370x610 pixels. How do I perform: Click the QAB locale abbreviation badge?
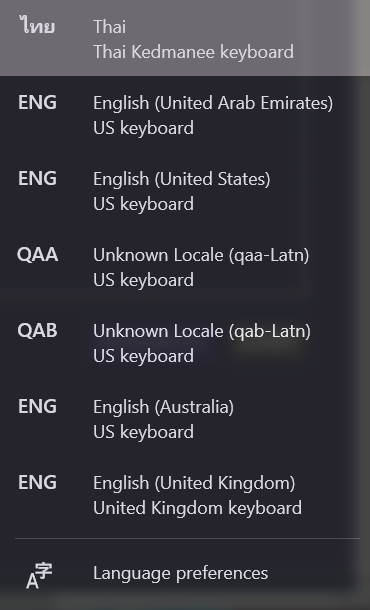[x=37, y=331]
